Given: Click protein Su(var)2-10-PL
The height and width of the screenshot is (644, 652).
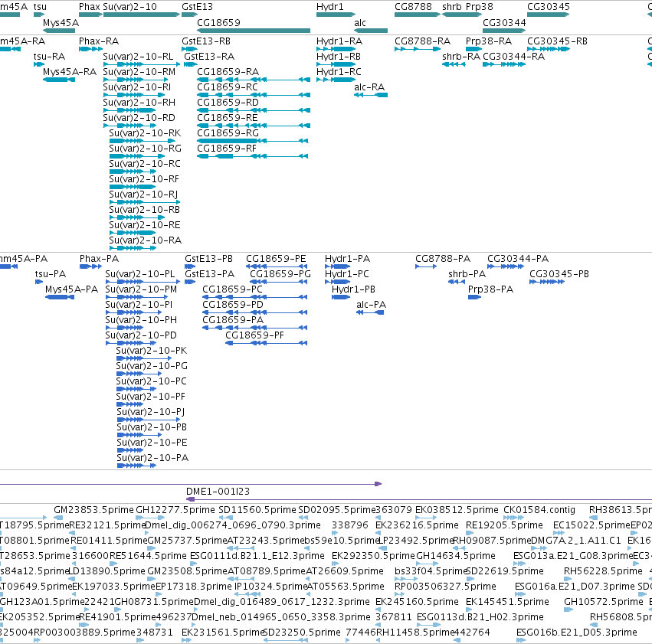Looking at the screenshot, I should point(140,274).
